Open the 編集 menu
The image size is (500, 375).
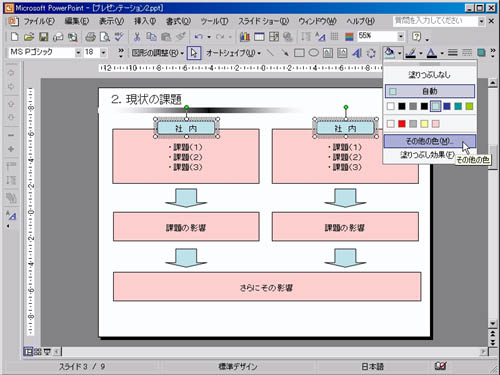click(x=77, y=21)
